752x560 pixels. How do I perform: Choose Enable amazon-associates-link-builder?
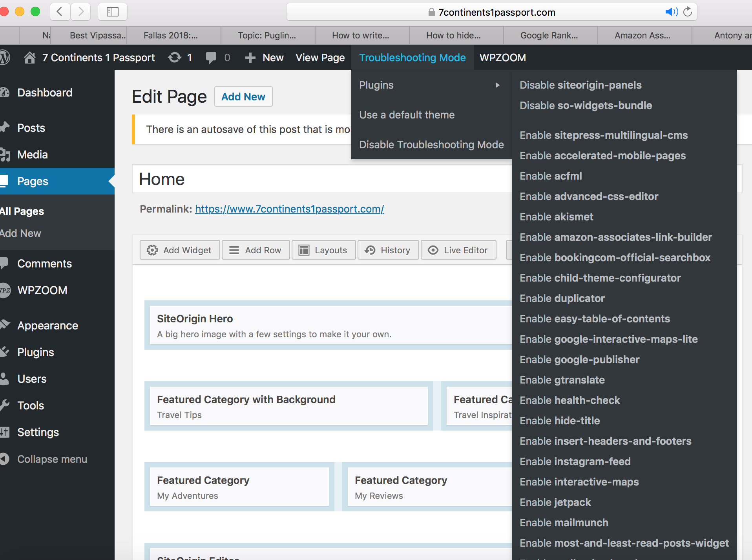pos(615,237)
